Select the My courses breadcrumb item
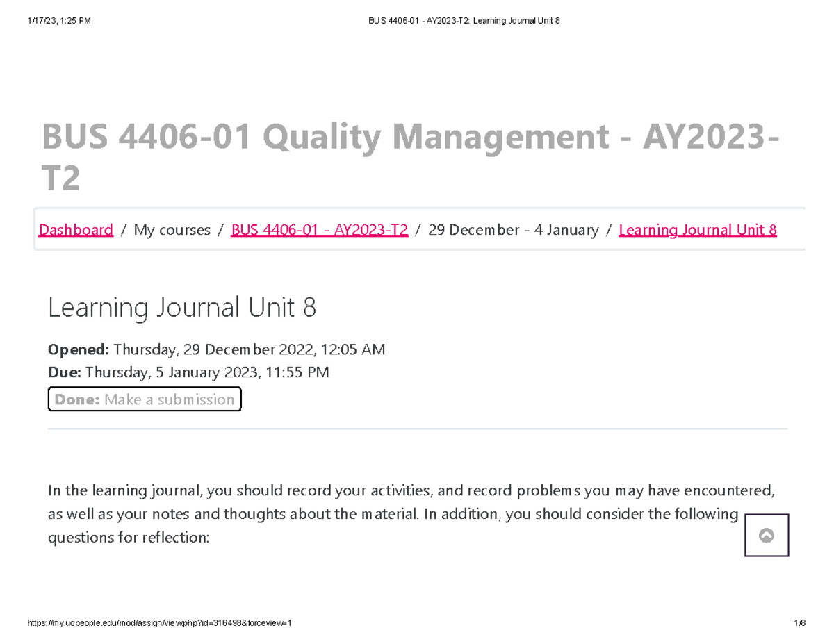Screen dimensions: 834x644 172,229
